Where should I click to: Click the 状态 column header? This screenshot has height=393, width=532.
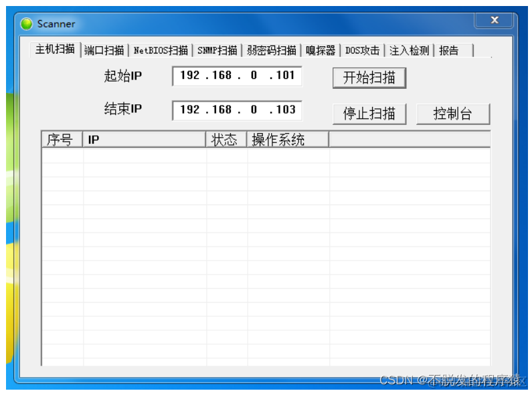[x=226, y=140]
